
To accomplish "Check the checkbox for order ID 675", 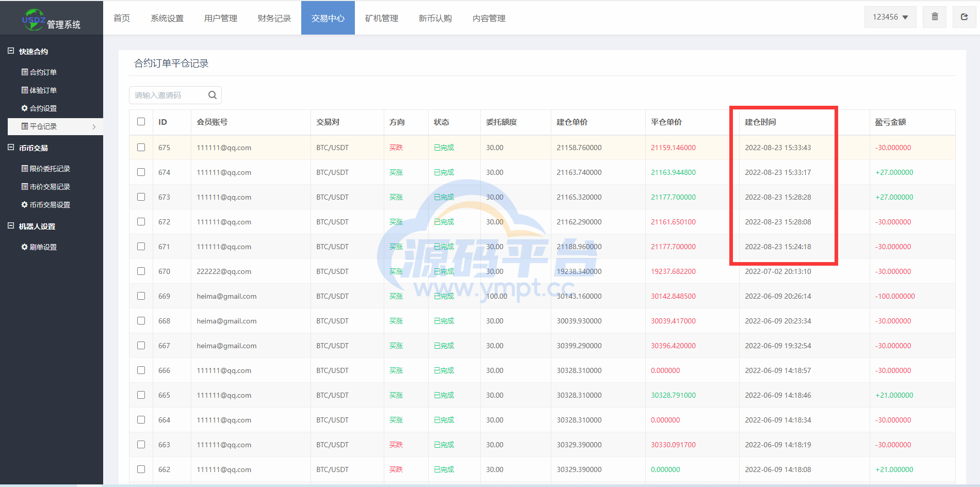I will [x=141, y=148].
